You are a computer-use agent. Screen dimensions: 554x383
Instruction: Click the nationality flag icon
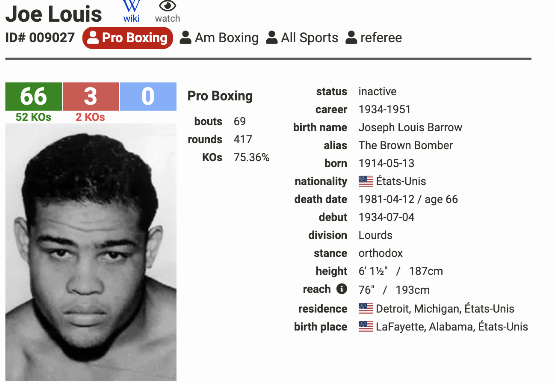point(366,181)
